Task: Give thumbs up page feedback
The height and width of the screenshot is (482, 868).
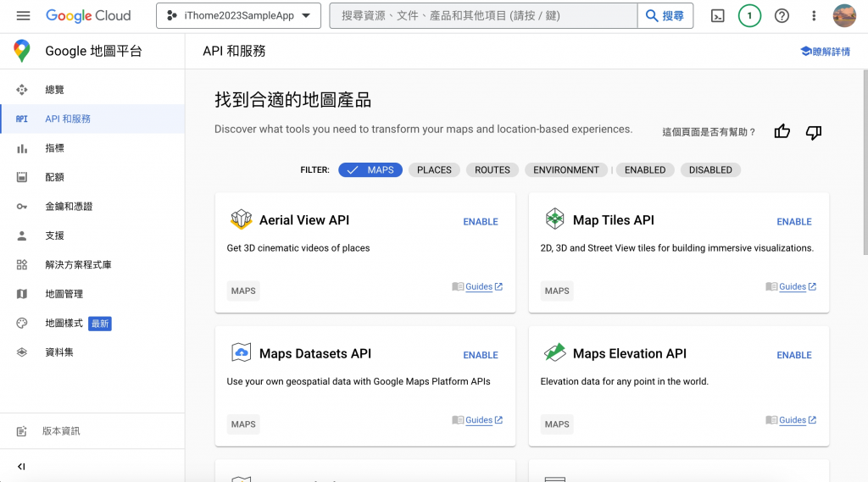Action: [782, 131]
